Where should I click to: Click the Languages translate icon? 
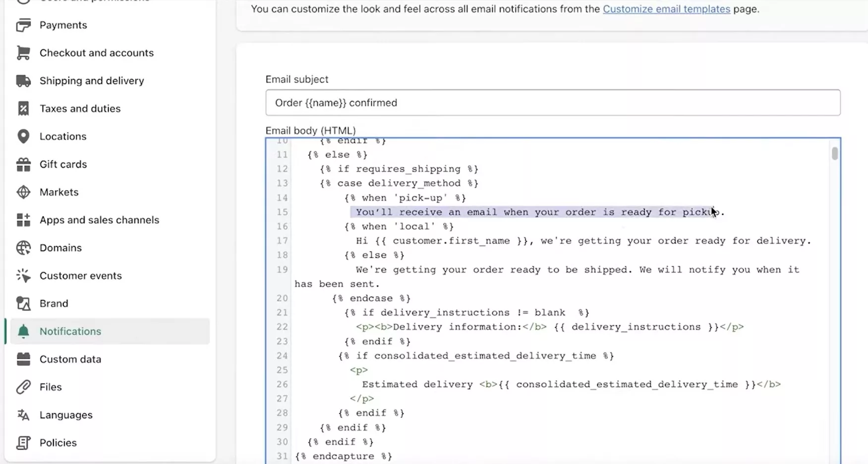23,415
